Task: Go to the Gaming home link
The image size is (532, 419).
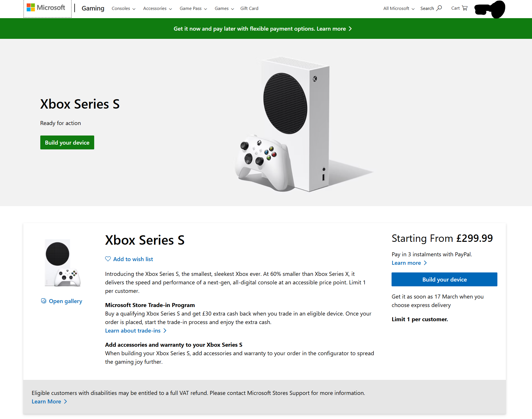Action: (93, 8)
